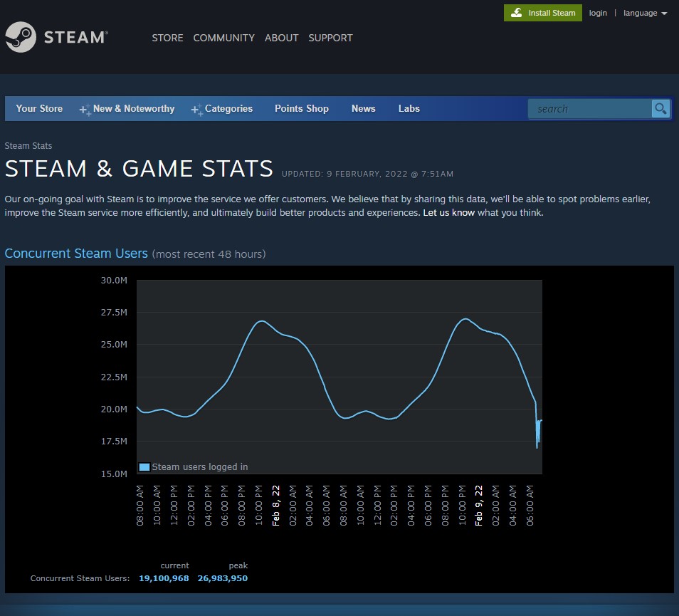This screenshot has height=616, width=679.
Task: Open the language dropdown
Action: tap(646, 13)
